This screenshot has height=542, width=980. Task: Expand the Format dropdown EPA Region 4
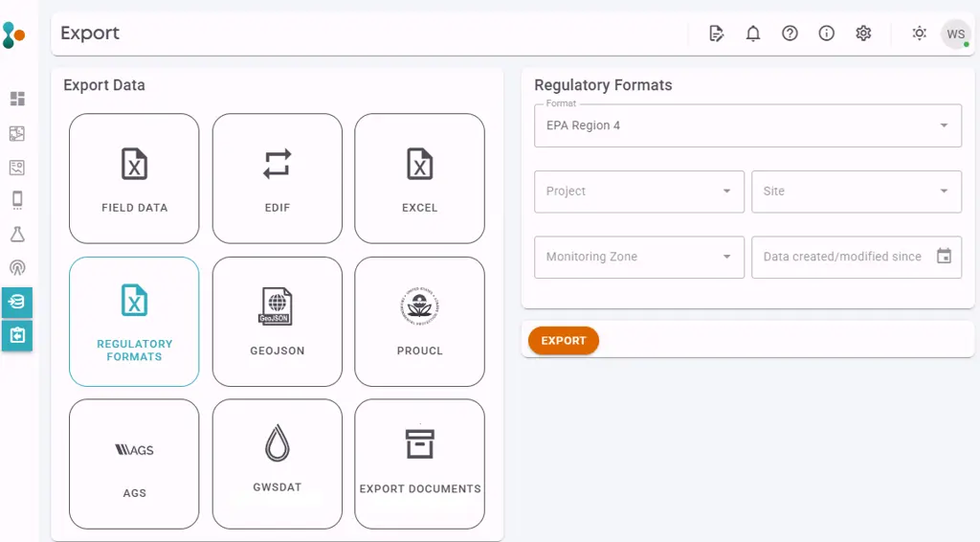pos(747,125)
